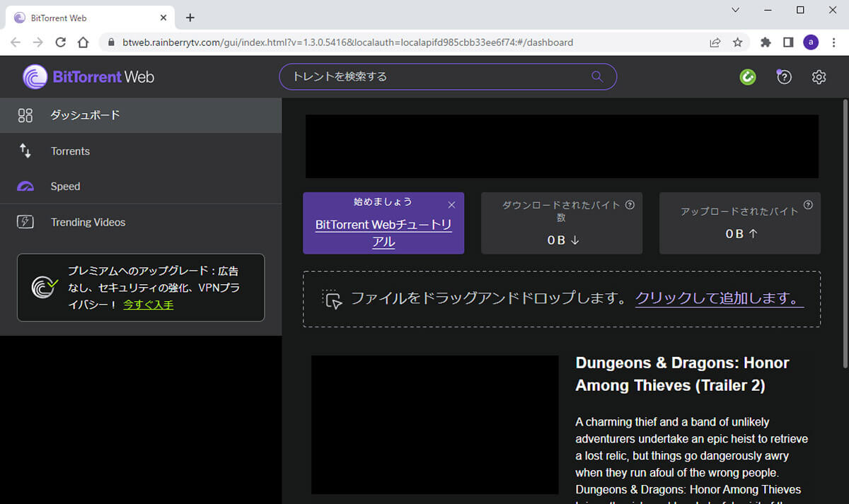This screenshot has width=849, height=504.
Task: Open the Chrome extensions puzzle icon
Action: click(x=766, y=42)
